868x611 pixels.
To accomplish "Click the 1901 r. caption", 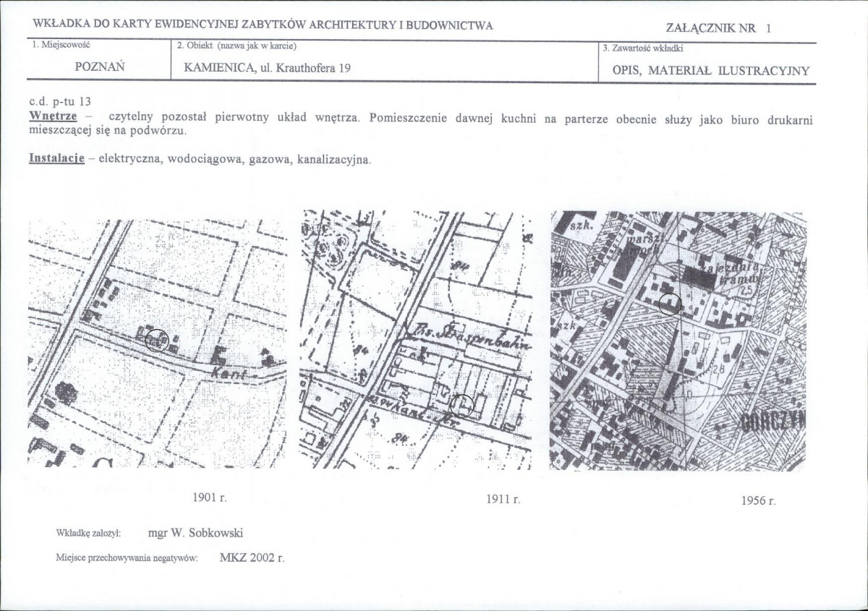I will pos(210,498).
